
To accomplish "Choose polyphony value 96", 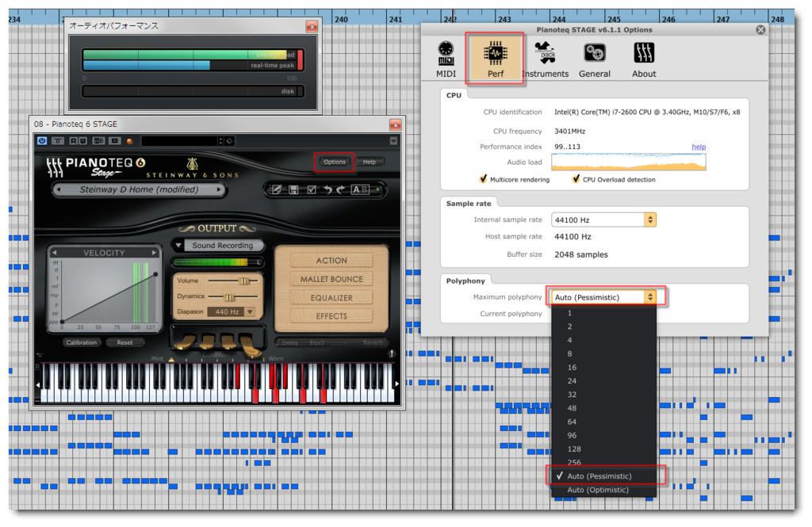I will (x=603, y=435).
